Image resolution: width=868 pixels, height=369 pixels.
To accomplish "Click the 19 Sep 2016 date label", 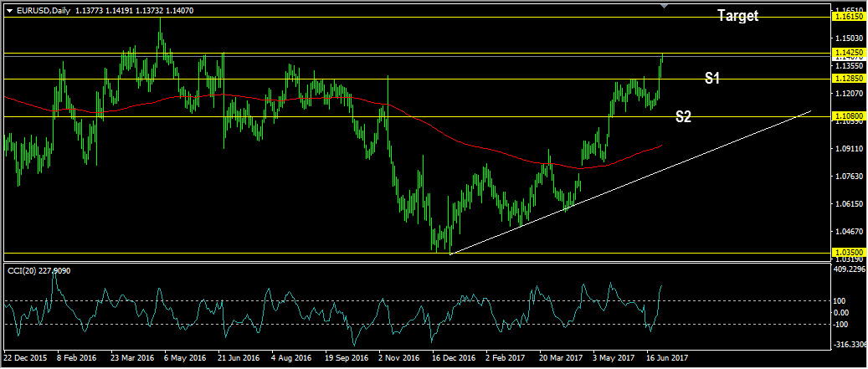I will 346,358.
